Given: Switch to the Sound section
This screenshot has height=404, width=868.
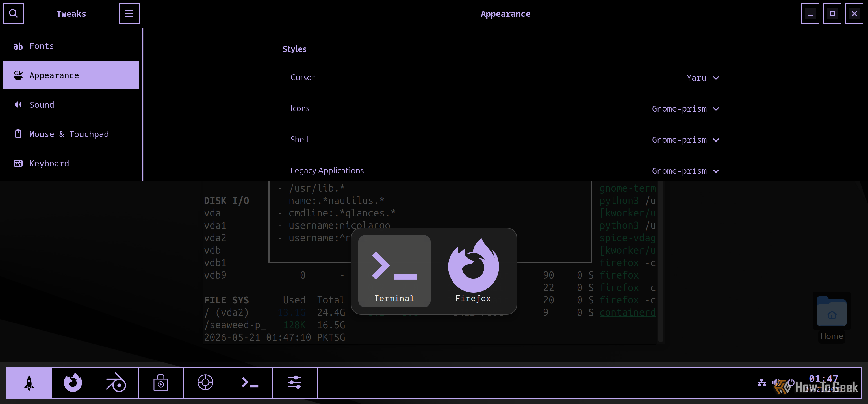Looking at the screenshot, I should point(71,105).
